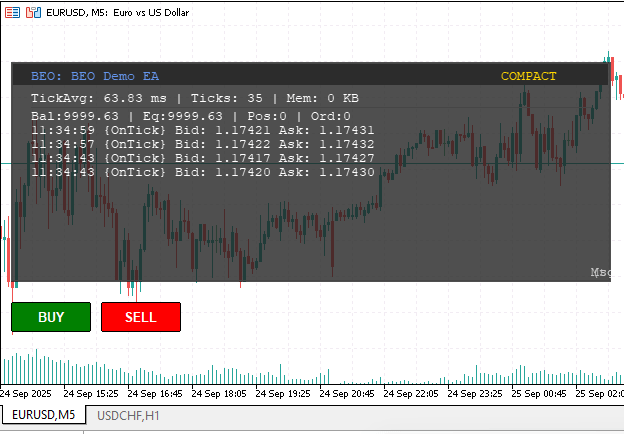Click the Ticks: 35 counter text
624x434 pixels.
pyautogui.click(x=226, y=98)
